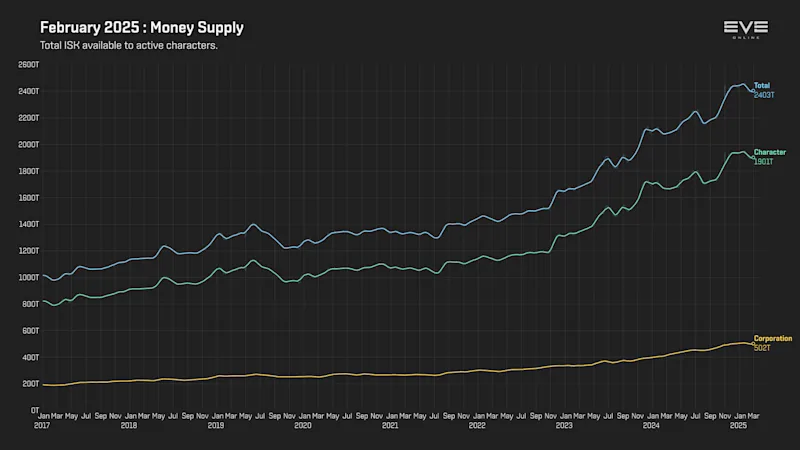Click the 'Jan' month label above 2023
The height and width of the screenshot is (450, 800).
(566, 416)
